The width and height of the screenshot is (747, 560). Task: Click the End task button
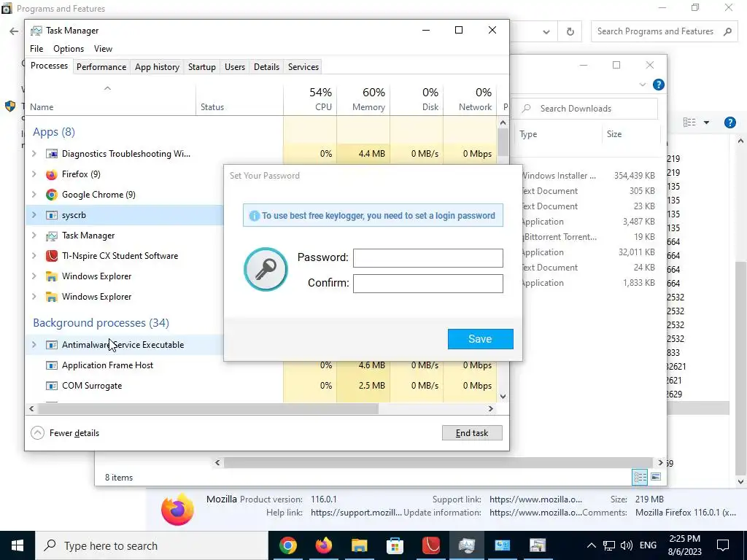[x=472, y=433]
